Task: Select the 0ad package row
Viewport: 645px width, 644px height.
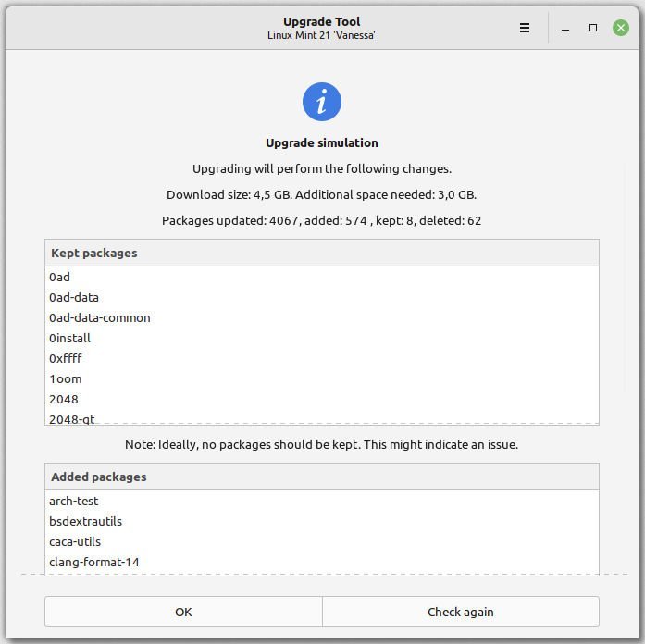Action: point(60,277)
